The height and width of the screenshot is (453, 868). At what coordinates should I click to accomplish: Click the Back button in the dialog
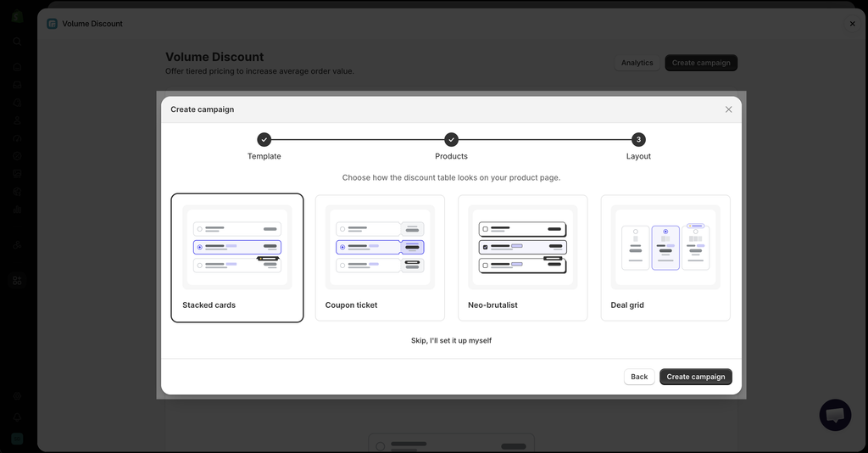pyautogui.click(x=639, y=377)
